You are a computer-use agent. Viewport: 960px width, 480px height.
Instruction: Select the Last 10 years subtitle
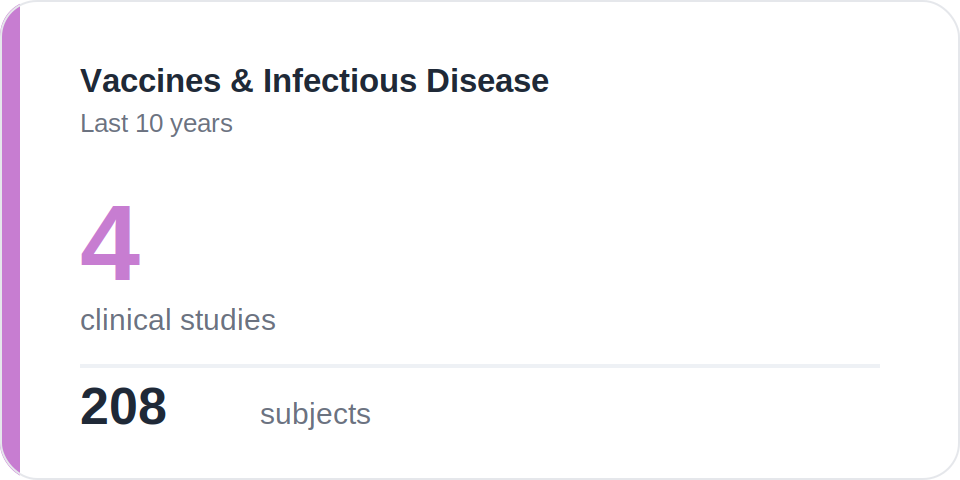coord(156,123)
